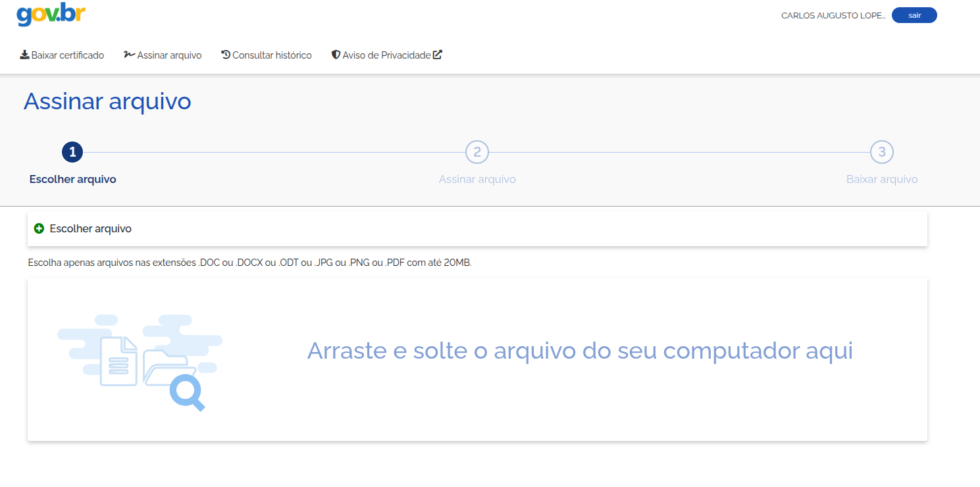Select step 1 circle Escolher arquivo
The width and height of the screenshot is (980, 487).
click(x=72, y=152)
